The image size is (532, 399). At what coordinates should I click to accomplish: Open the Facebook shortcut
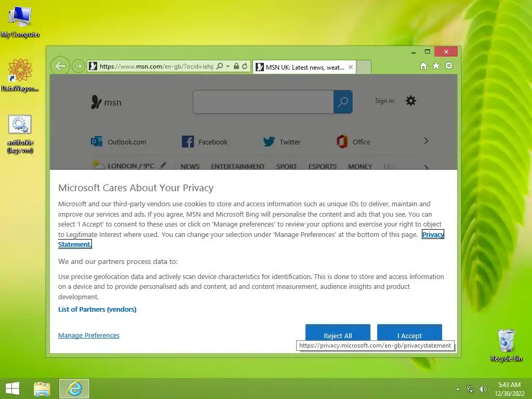point(205,142)
